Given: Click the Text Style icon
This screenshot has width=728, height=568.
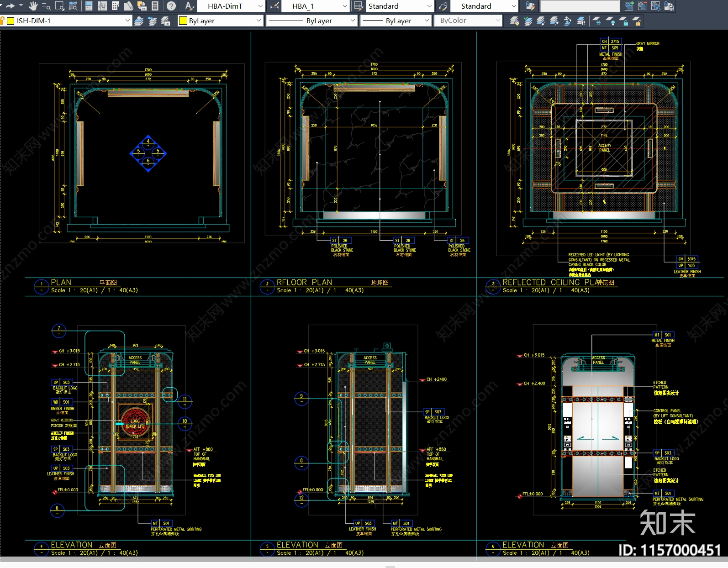Looking at the screenshot, I should 190,6.
